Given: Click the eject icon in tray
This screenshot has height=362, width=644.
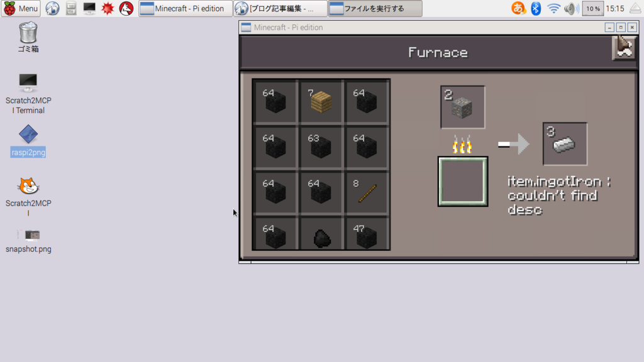Looking at the screenshot, I should 635,8.
